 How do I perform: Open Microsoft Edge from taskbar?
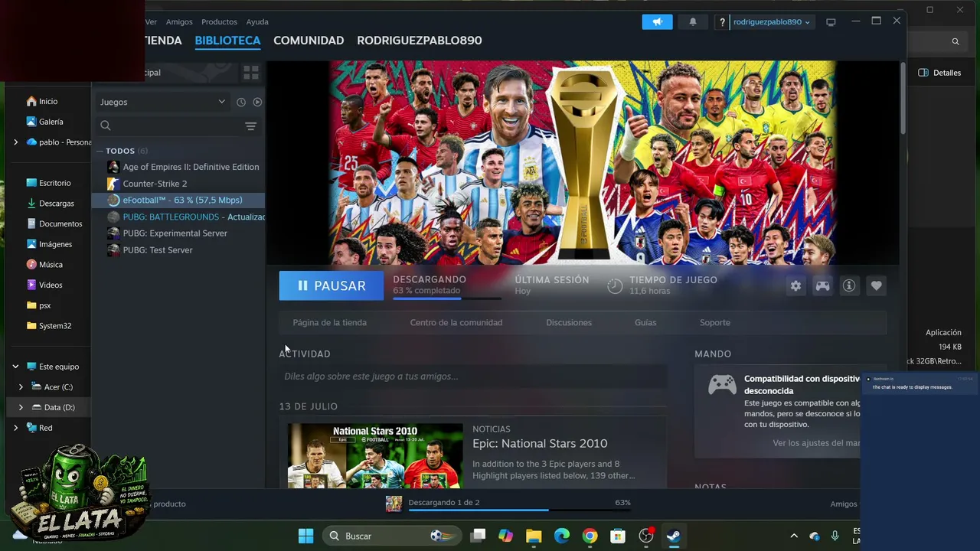click(562, 536)
